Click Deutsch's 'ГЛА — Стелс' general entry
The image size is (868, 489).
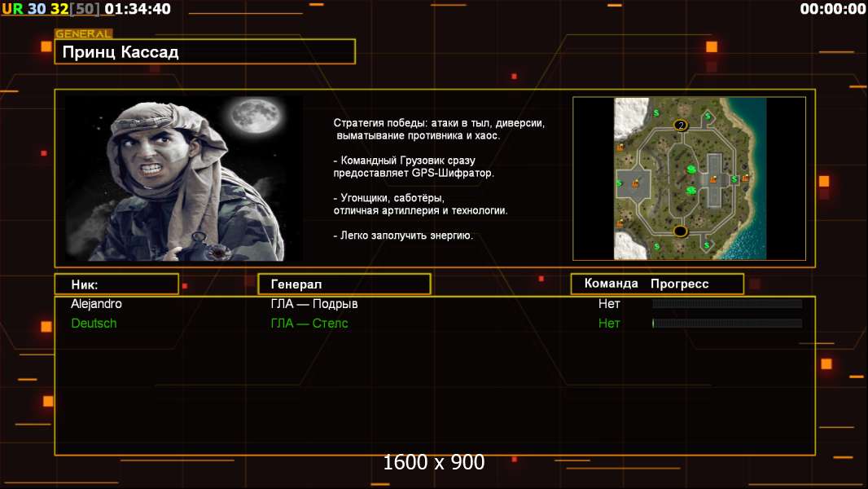point(309,324)
